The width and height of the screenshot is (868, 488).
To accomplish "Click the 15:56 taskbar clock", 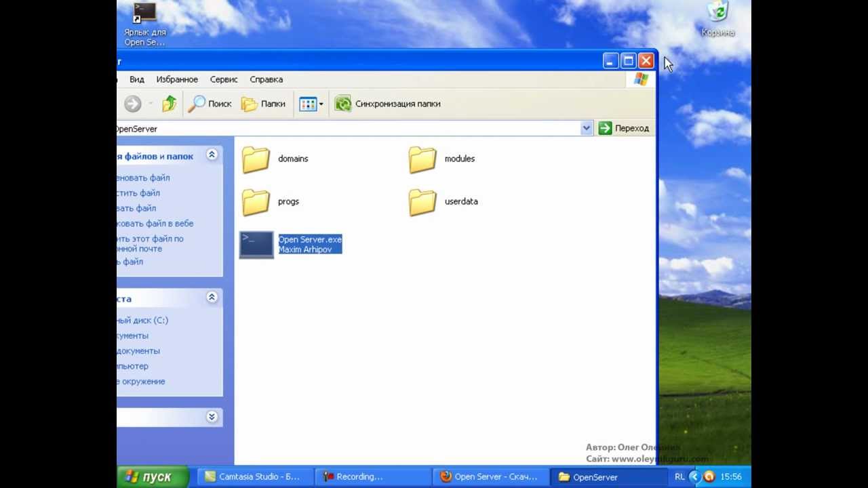I will [x=731, y=477].
